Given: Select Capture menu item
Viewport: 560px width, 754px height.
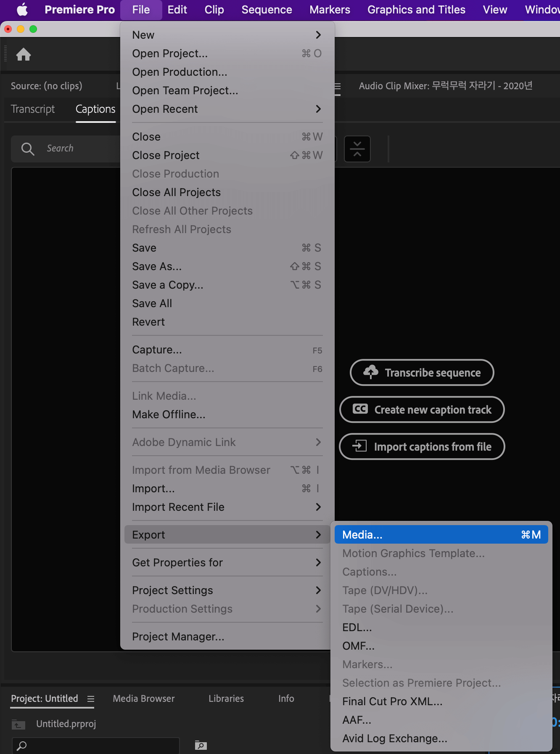Looking at the screenshot, I should pyautogui.click(x=227, y=350).
